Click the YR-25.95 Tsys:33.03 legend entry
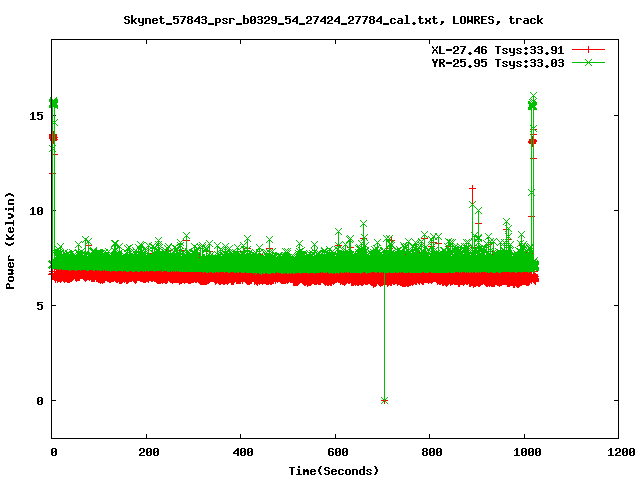 coord(498,63)
